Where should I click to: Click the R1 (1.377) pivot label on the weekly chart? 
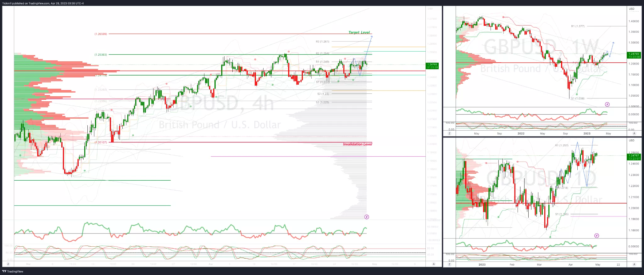pyautogui.click(x=578, y=26)
